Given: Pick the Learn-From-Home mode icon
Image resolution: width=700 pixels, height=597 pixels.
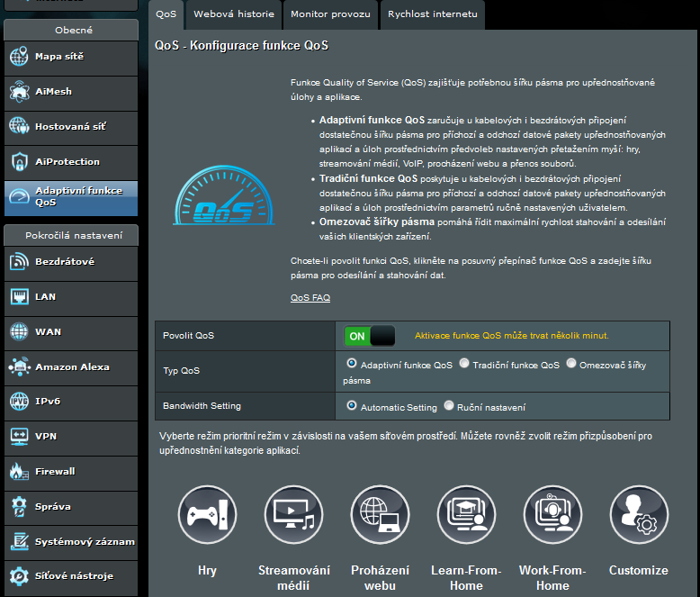Looking at the screenshot, I should click(x=466, y=517).
